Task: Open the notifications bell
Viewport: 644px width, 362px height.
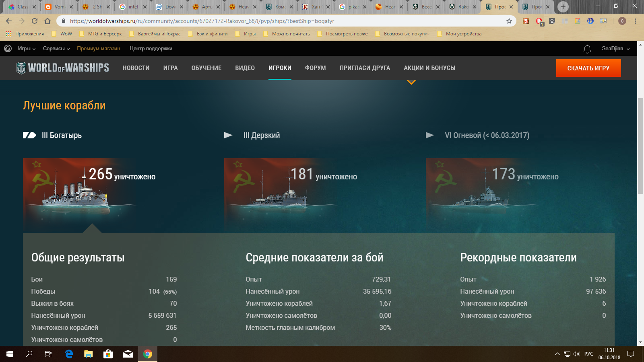Action: tap(587, 49)
